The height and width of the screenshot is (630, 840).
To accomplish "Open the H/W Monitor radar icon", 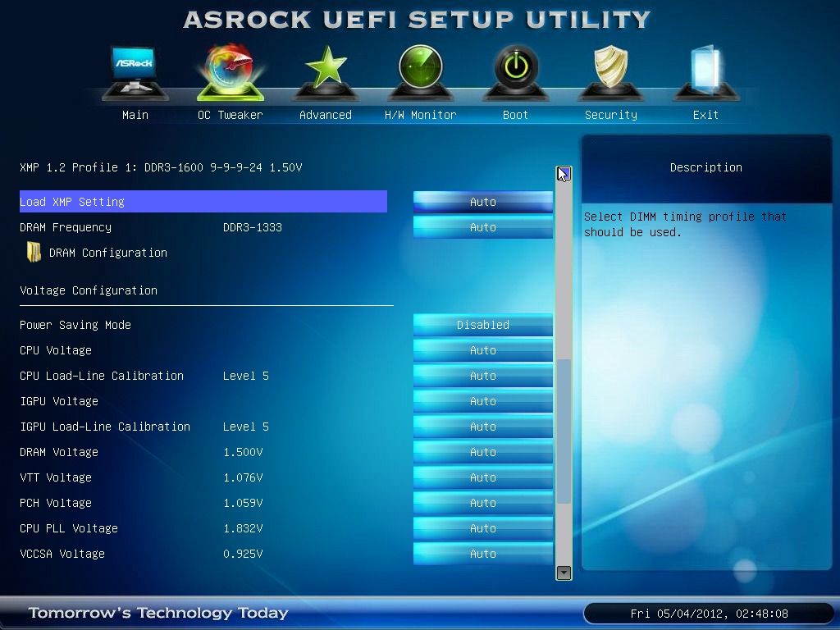I will pyautogui.click(x=420, y=71).
